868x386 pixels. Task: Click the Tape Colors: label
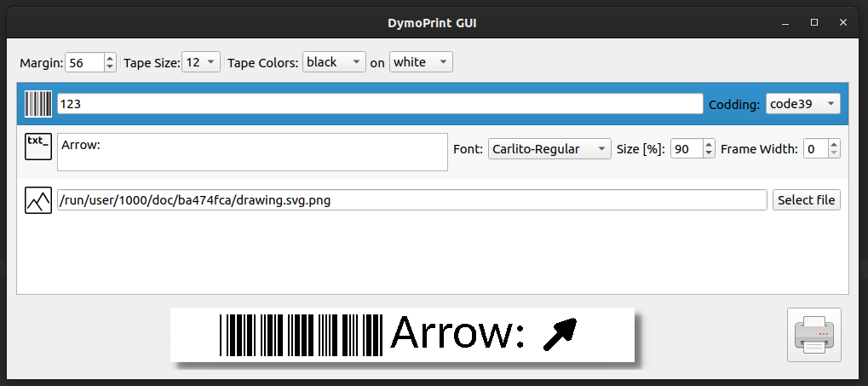click(263, 63)
